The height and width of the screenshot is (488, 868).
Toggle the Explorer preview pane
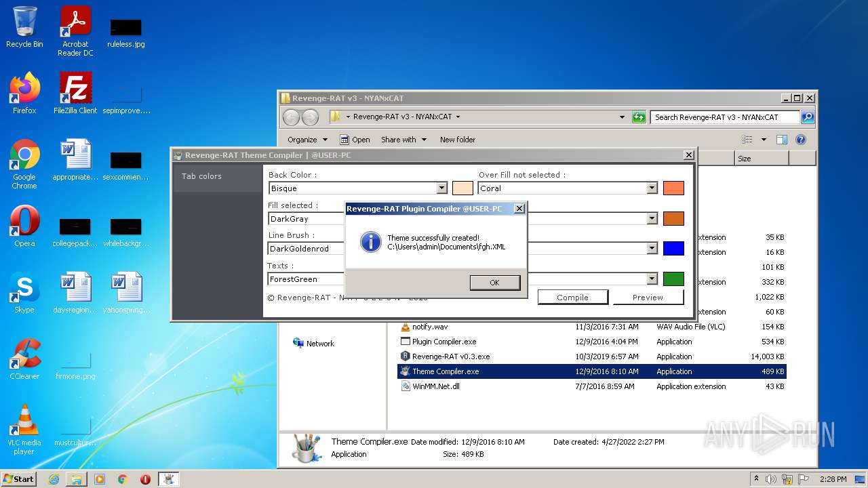(x=782, y=140)
